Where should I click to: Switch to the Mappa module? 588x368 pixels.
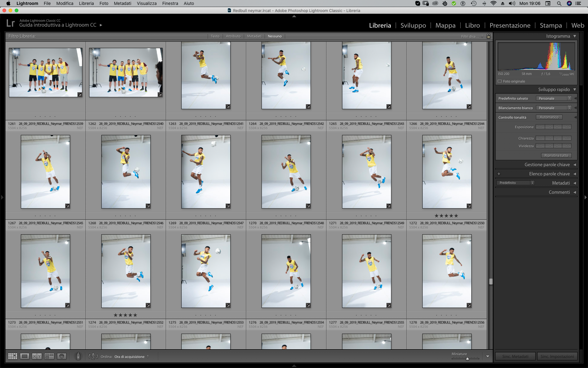pos(445,25)
